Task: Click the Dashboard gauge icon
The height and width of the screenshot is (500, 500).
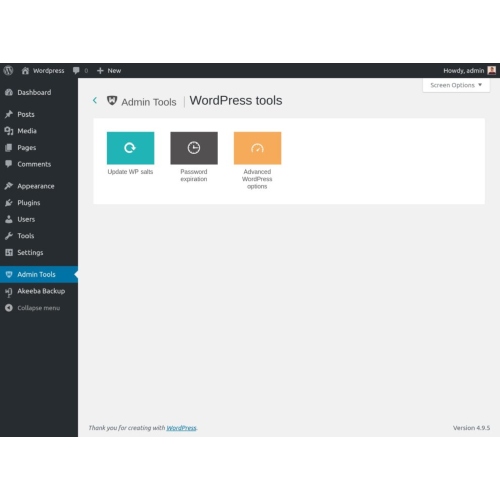Action: [9, 92]
